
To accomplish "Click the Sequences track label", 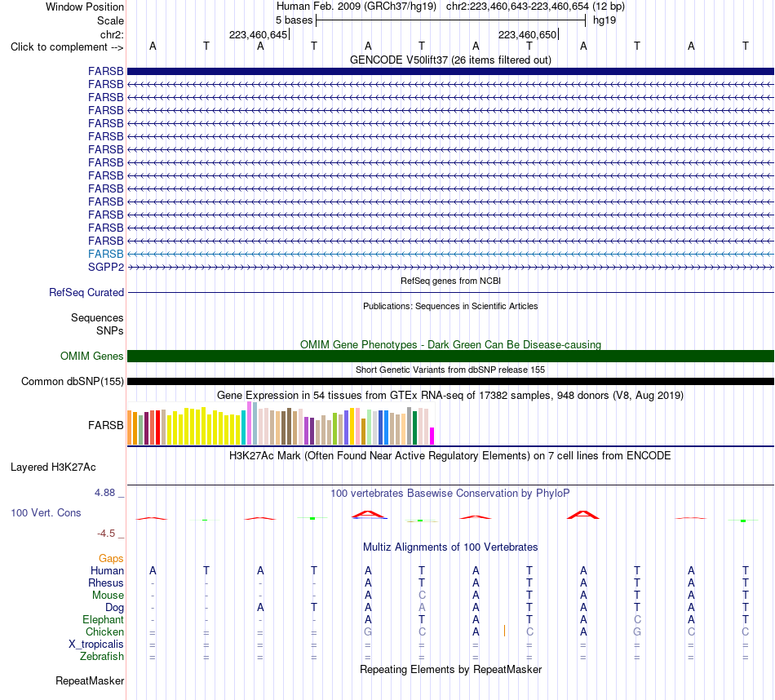I will (97, 318).
